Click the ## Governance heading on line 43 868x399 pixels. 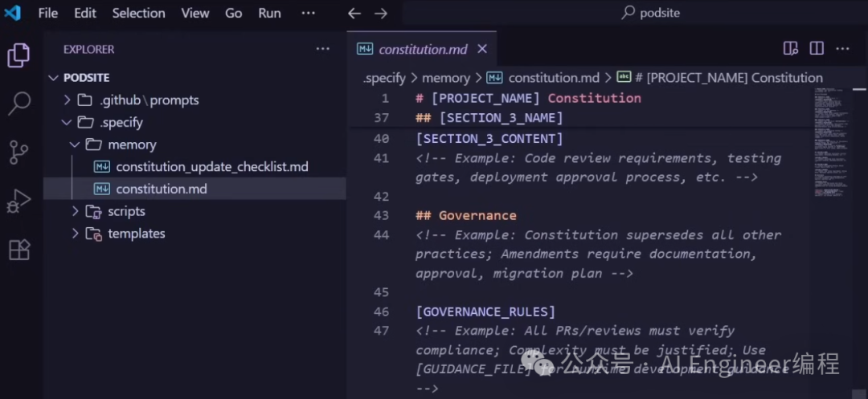coord(466,215)
